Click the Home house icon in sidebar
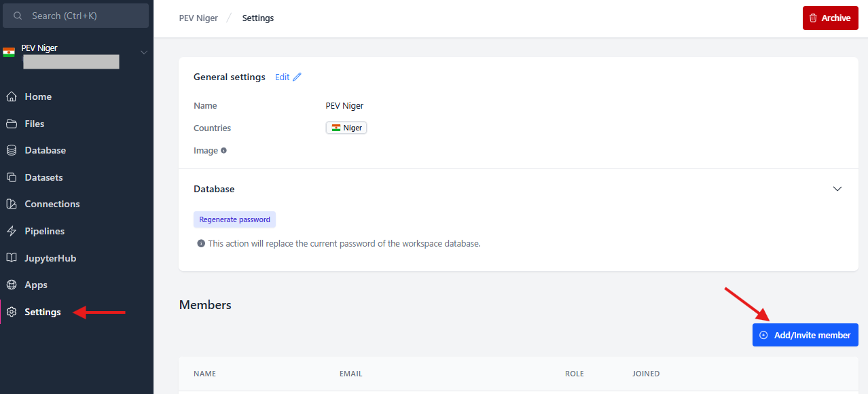 [x=12, y=96]
